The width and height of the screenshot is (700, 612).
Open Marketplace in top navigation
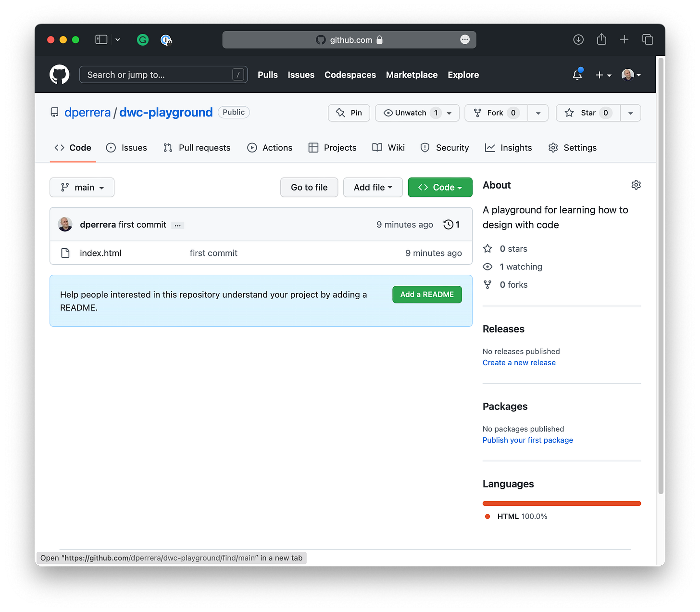412,75
